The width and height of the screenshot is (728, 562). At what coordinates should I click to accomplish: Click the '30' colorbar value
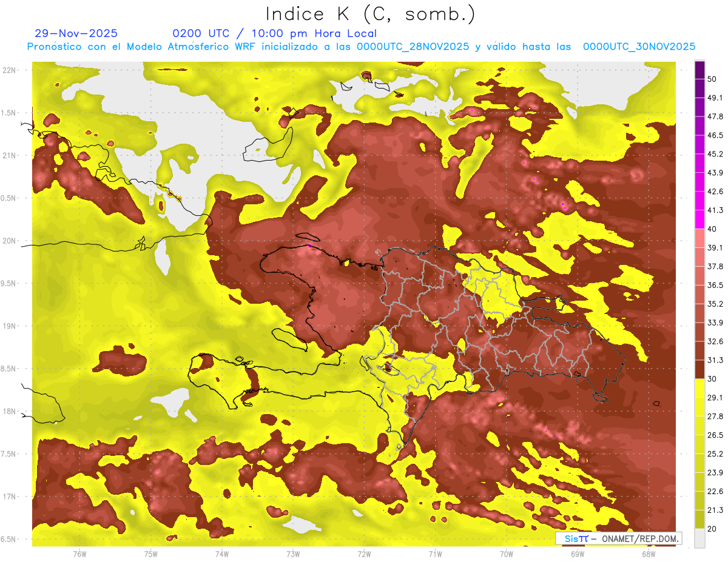click(712, 379)
